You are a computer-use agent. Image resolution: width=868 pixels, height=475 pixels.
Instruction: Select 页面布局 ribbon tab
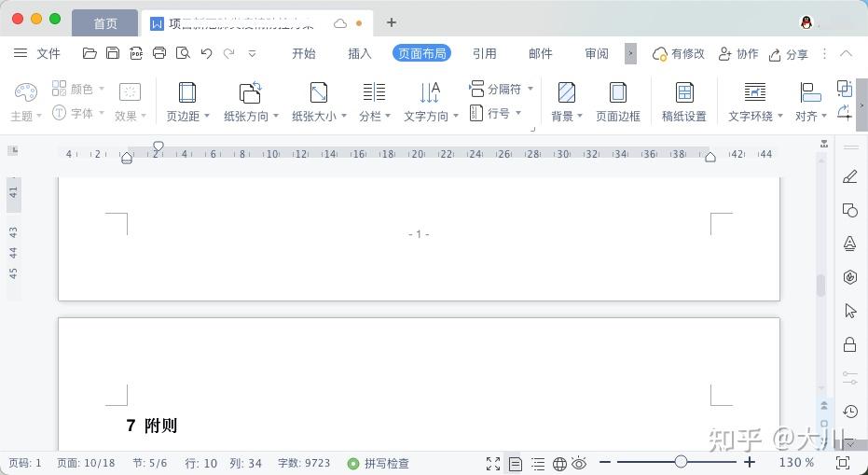(421, 53)
